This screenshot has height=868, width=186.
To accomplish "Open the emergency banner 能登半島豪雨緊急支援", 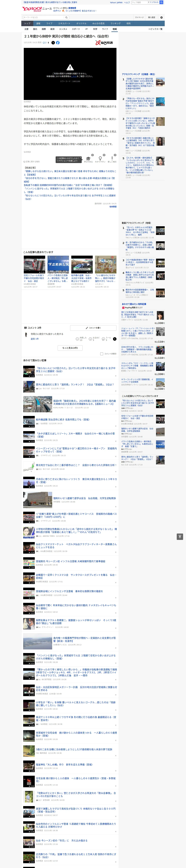I will (x=50, y=2).
